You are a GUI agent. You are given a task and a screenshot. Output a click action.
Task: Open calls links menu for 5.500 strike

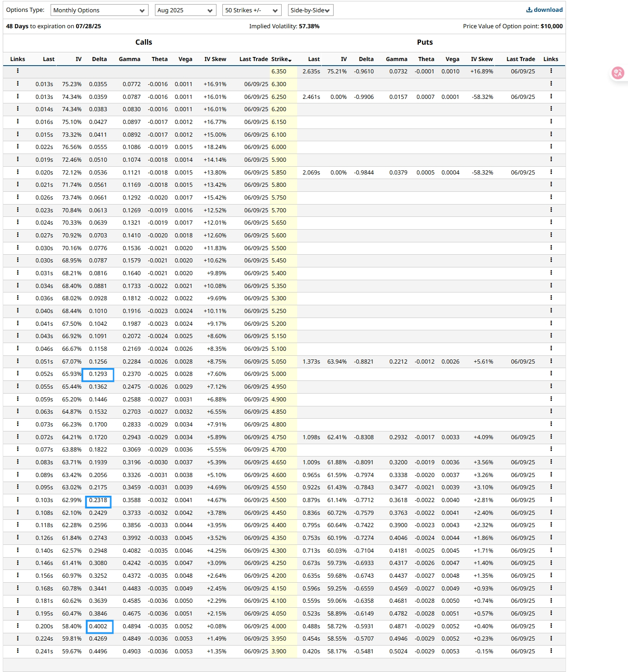[18, 248]
